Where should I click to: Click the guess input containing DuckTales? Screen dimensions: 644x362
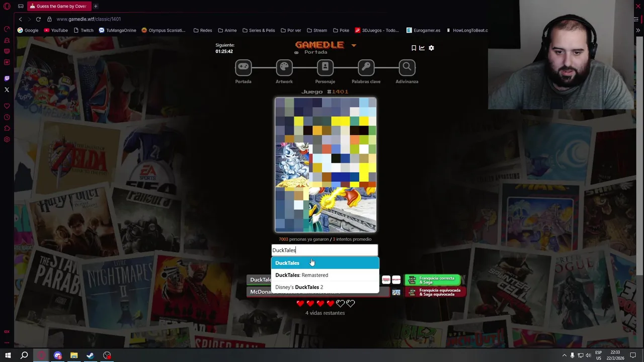pyautogui.click(x=325, y=250)
